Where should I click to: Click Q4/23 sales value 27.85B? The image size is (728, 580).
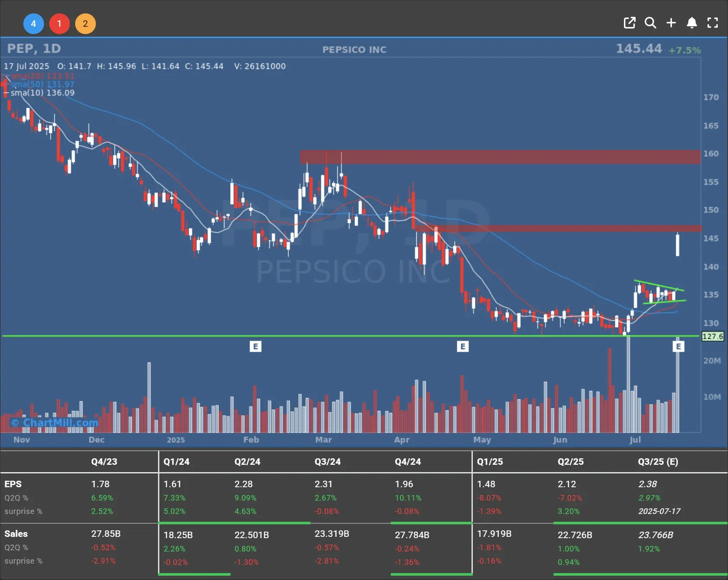[x=106, y=534]
